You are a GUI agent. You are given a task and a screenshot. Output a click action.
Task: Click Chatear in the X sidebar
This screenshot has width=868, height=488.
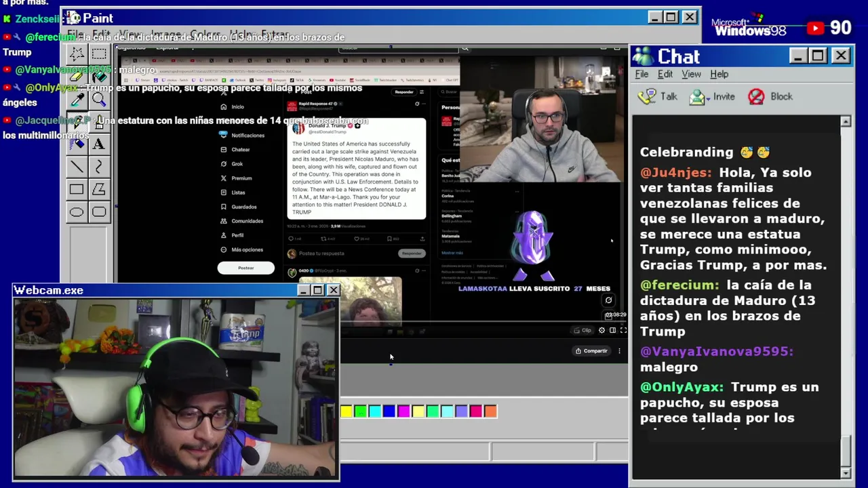point(235,149)
